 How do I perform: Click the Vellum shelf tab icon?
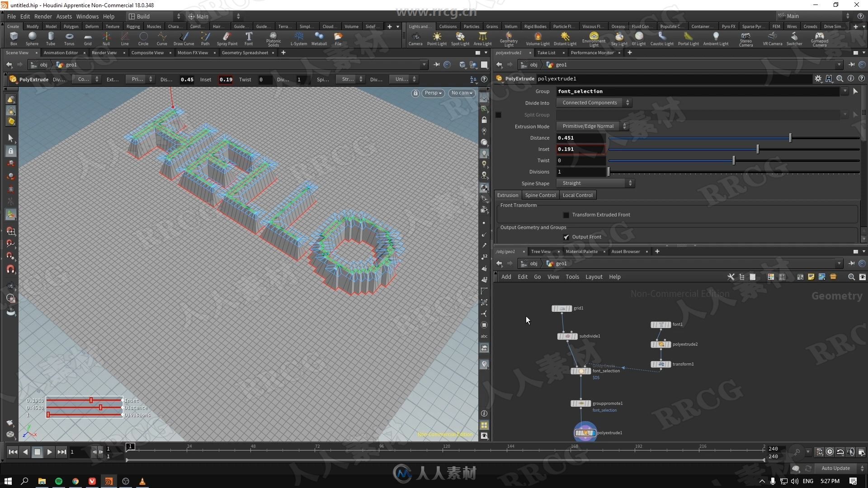pos(511,26)
